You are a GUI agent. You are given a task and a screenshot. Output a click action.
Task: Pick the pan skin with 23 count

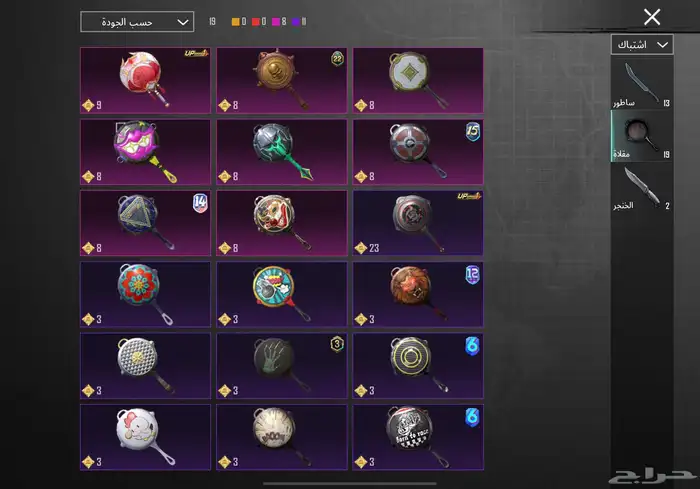coord(418,223)
